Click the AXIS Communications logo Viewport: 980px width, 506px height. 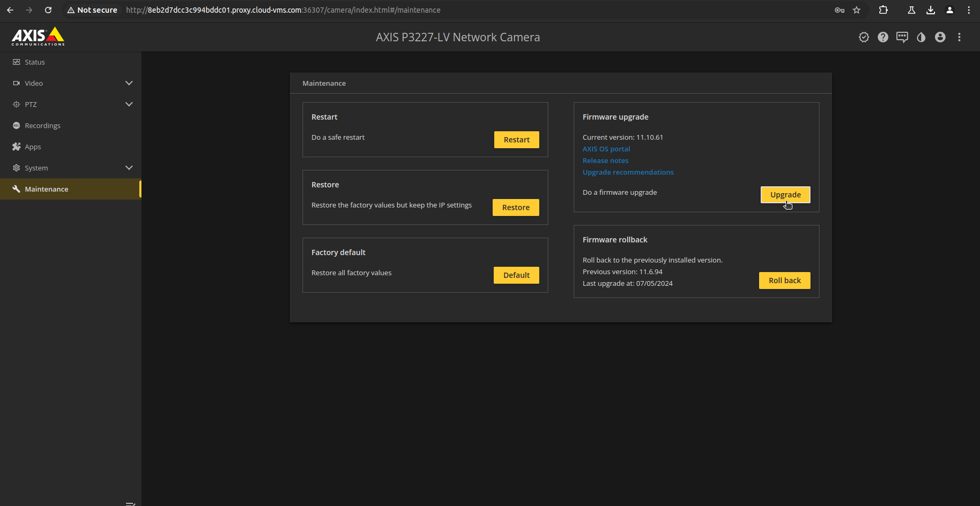point(38,36)
